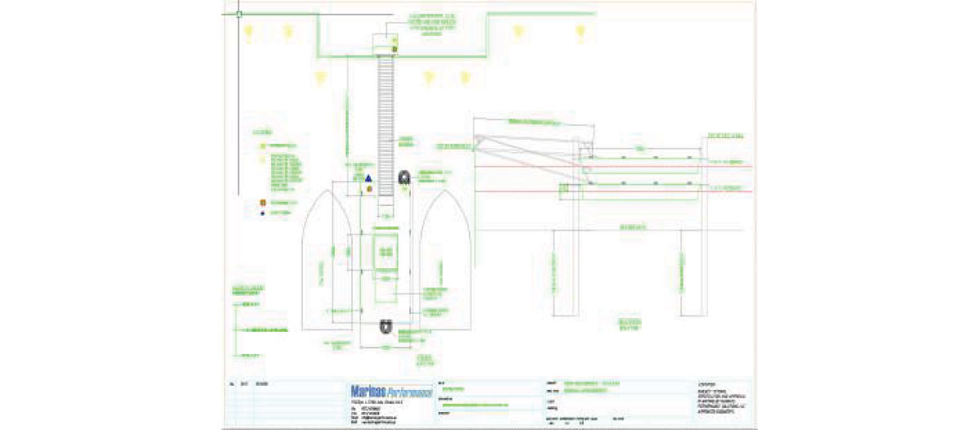Viewport: 980px width, 430px height.
Task: Click the orange circle marker in the legend
Action: 263,202
